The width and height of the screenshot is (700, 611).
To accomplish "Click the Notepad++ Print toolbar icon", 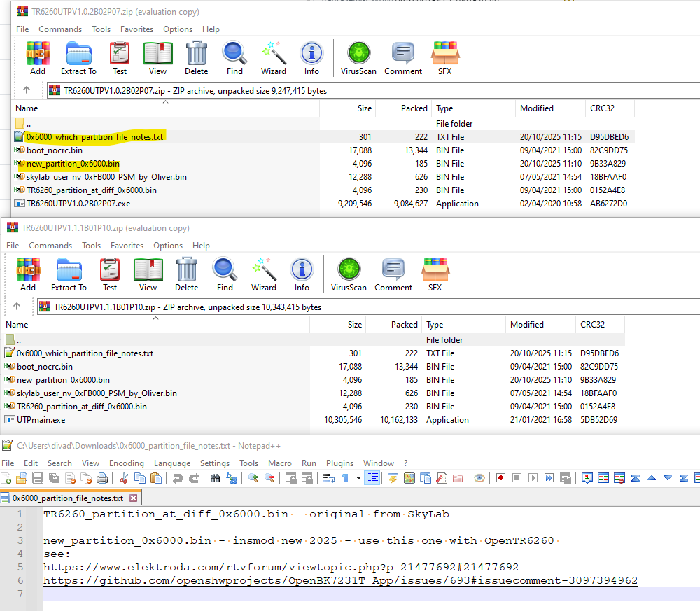I will tap(102, 478).
